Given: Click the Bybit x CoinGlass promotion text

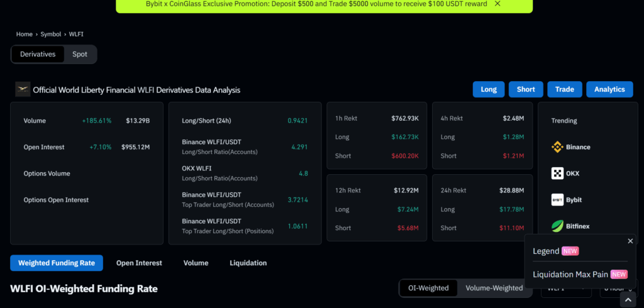Looking at the screenshot, I should click(x=316, y=4).
